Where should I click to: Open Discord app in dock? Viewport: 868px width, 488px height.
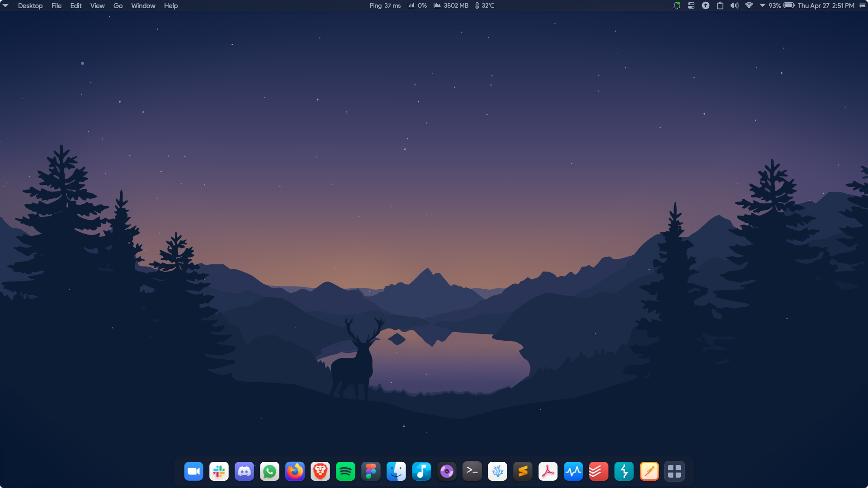coord(244,471)
